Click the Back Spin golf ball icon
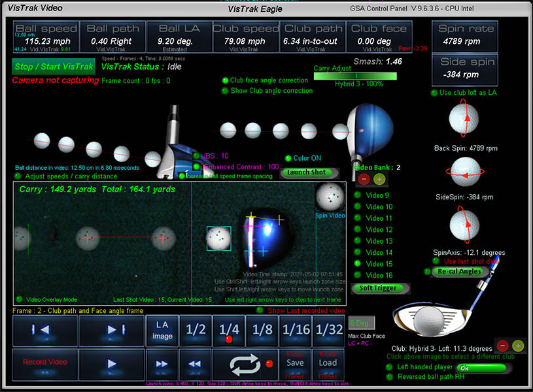The height and width of the screenshot is (392, 533). pos(464,118)
